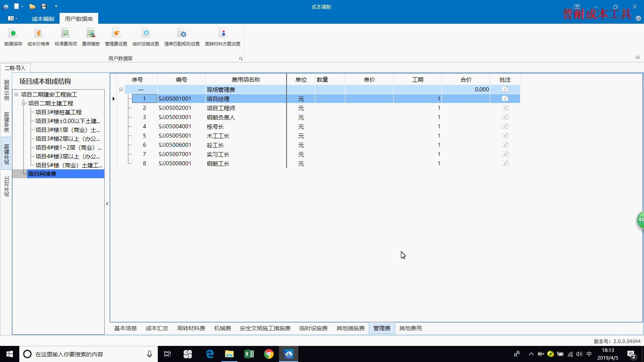Click the annotation icon in 实习工长 row
Image resolution: width=644 pixels, height=362 pixels.
[505, 154]
